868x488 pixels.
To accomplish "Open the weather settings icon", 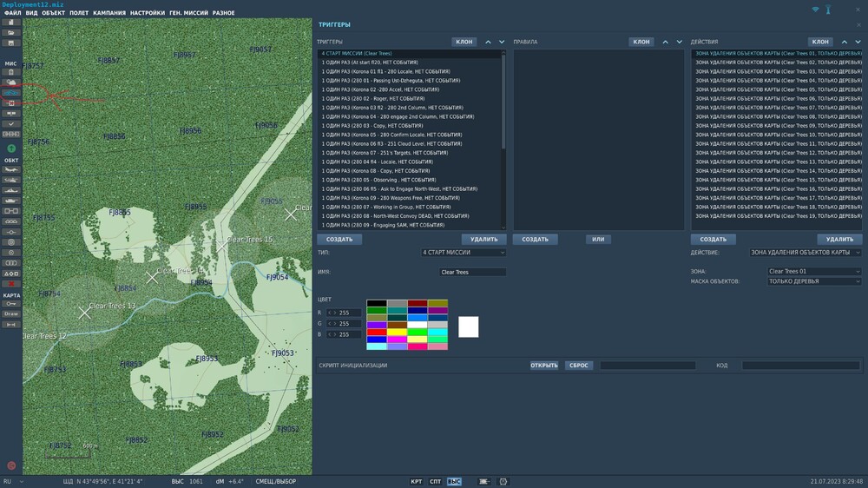I will click(11, 82).
